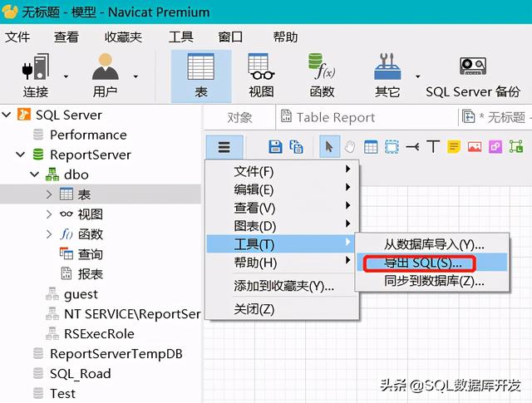Choose 导出 SQL(S)... in submenu
532x403 pixels.
tap(432, 263)
